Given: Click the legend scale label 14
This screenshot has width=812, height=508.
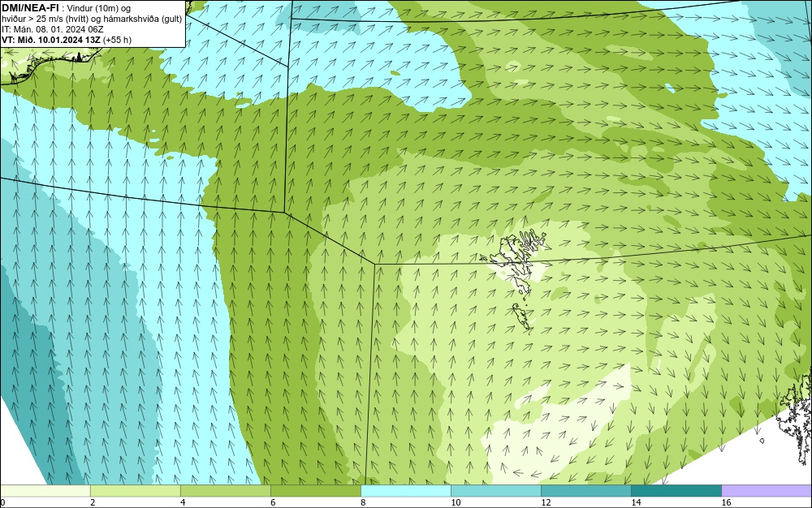Looking at the screenshot, I should [636, 502].
